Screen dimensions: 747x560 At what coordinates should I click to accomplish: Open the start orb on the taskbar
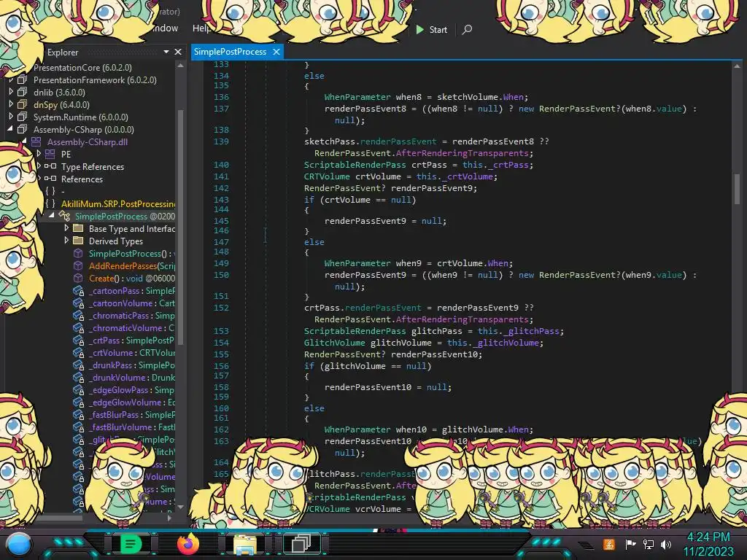(x=19, y=545)
